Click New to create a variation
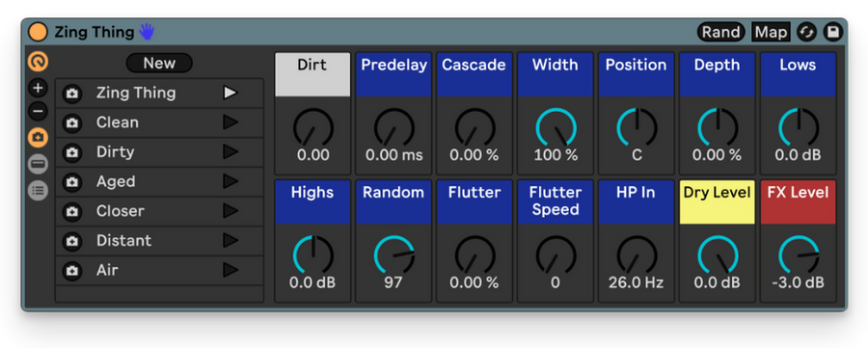The image size is (868, 348). click(159, 63)
